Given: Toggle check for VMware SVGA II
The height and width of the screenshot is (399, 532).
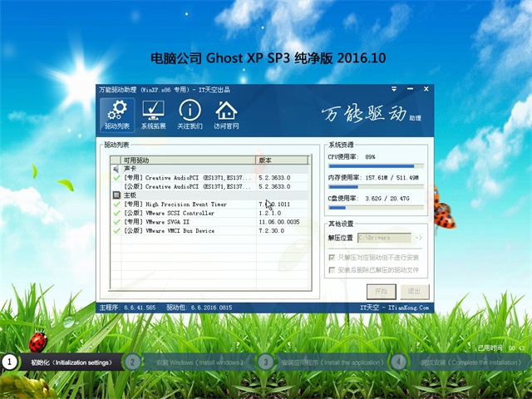Looking at the screenshot, I should pyautogui.click(x=116, y=222).
